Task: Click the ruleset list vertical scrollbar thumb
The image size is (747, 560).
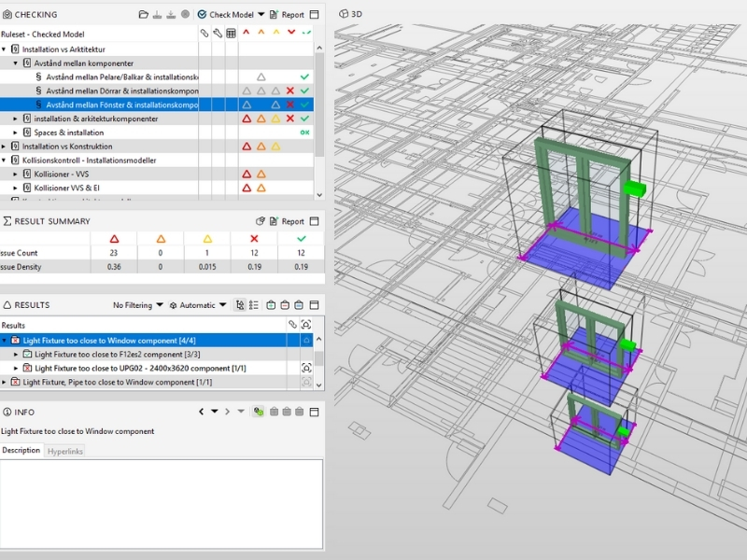Action: [319, 105]
